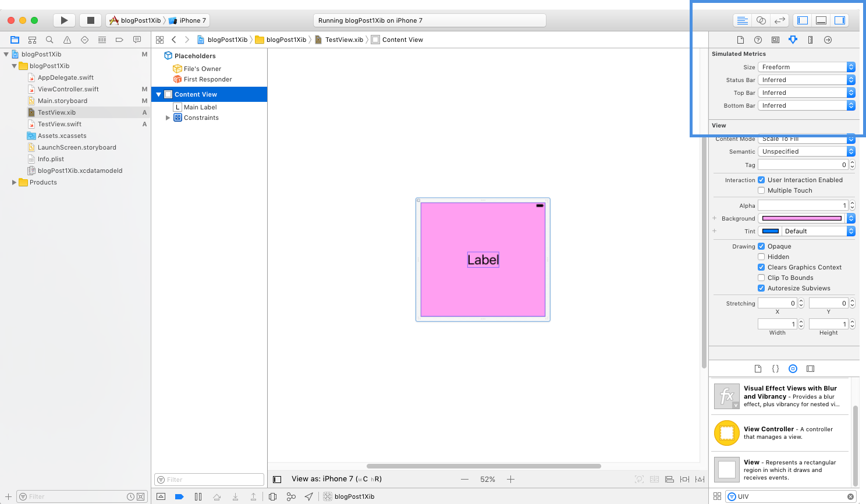Open the Size inspector ruler icon
The image size is (866, 504).
tap(810, 40)
